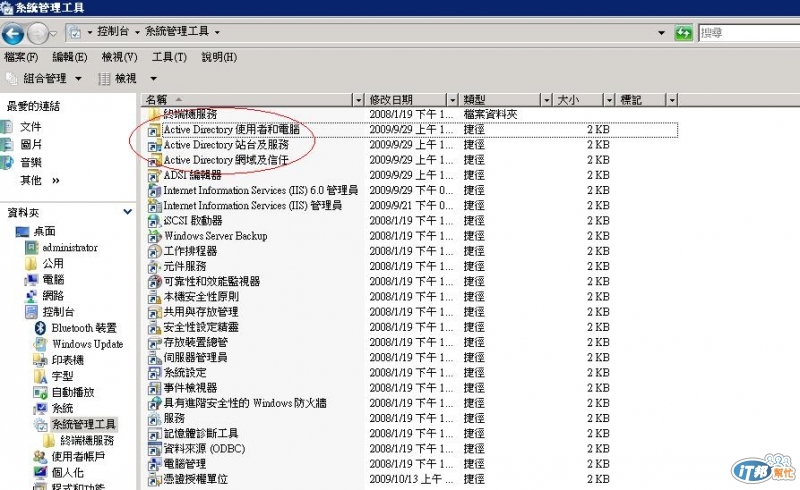800x490 pixels.
Task: Open the 檔案(F) menu
Action: click(x=21, y=57)
